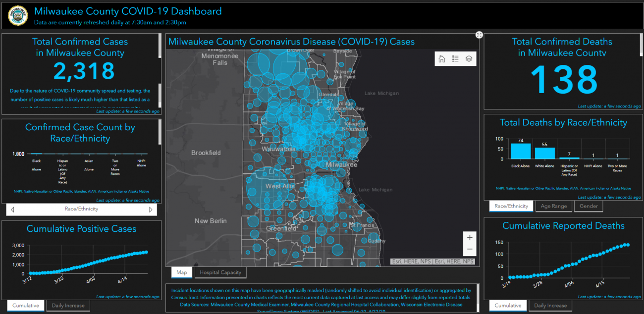Click the Menomonee Falls label on the map
644x314 pixels.
[220, 56]
